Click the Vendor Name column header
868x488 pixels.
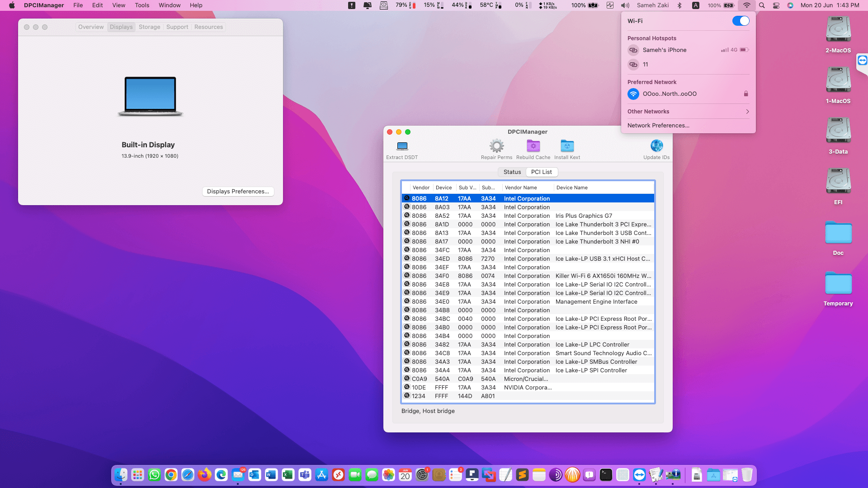pyautogui.click(x=528, y=188)
